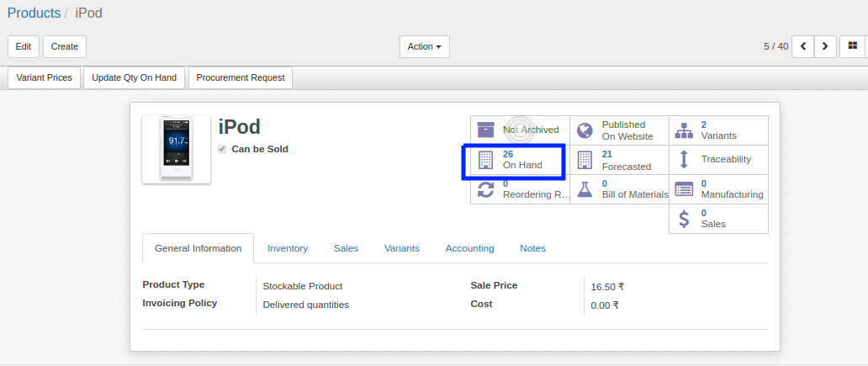Click the iPod product title
This screenshot has height=366, width=868.
click(x=240, y=127)
